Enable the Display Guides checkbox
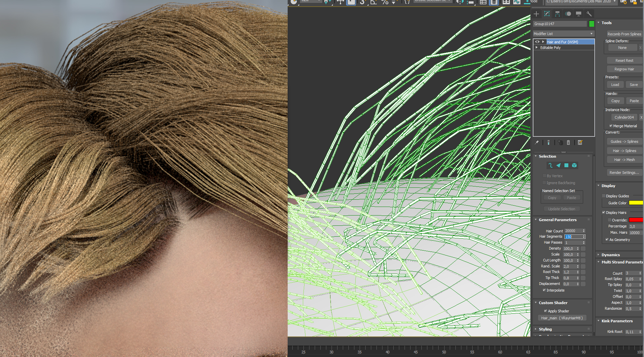The height and width of the screenshot is (357, 644). point(604,196)
